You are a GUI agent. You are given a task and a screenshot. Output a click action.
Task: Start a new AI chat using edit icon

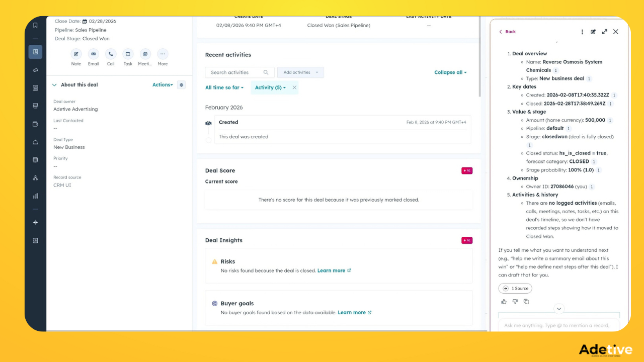pos(594,31)
